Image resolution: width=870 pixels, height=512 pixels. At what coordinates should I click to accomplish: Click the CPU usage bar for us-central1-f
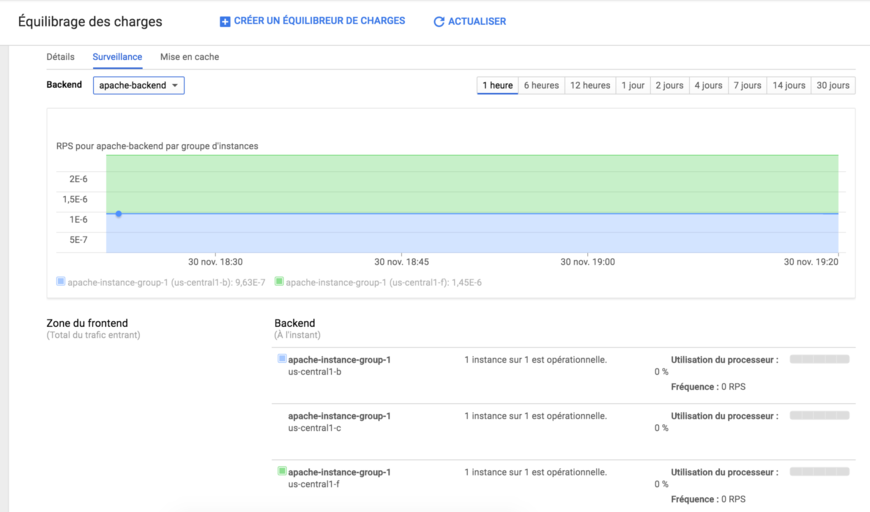point(820,472)
